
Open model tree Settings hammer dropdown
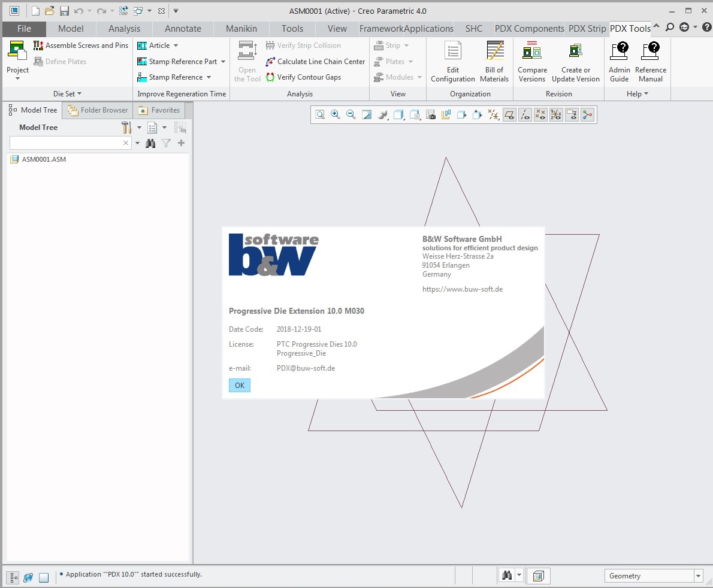point(139,128)
